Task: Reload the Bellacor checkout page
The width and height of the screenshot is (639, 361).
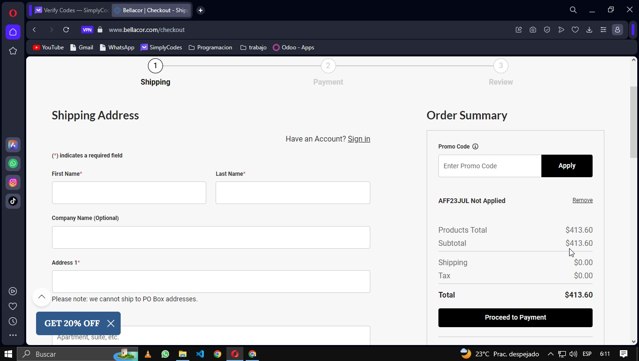Action: [x=66, y=30]
